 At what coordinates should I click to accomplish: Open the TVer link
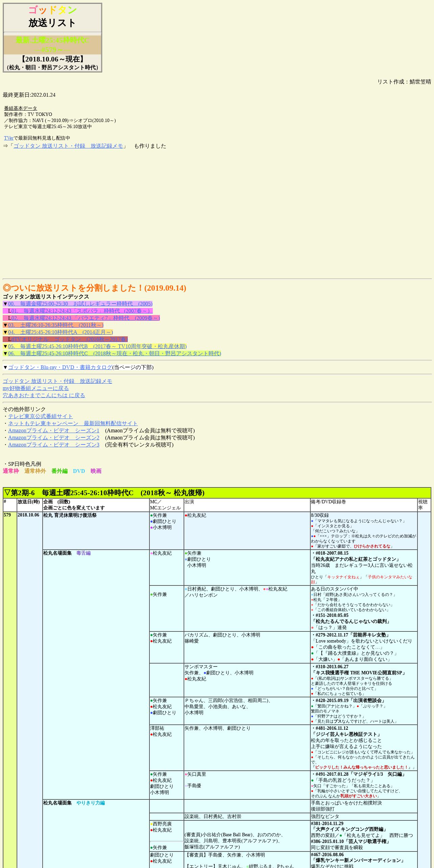pyautogui.click(x=8, y=138)
